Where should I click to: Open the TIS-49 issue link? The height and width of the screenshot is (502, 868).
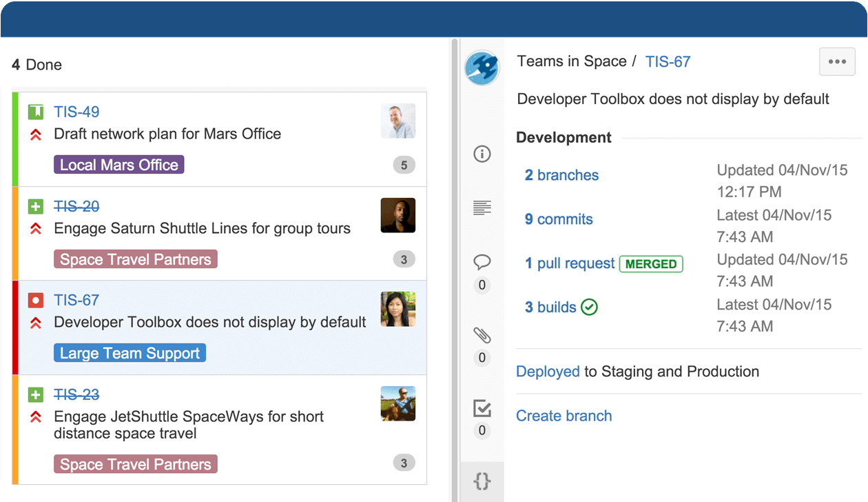pyautogui.click(x=76, y=112)
